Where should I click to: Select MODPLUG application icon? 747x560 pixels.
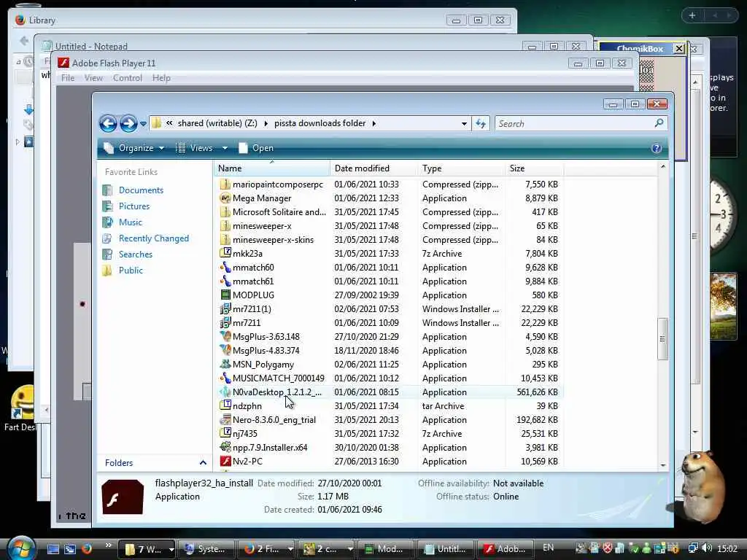[225, 295]
